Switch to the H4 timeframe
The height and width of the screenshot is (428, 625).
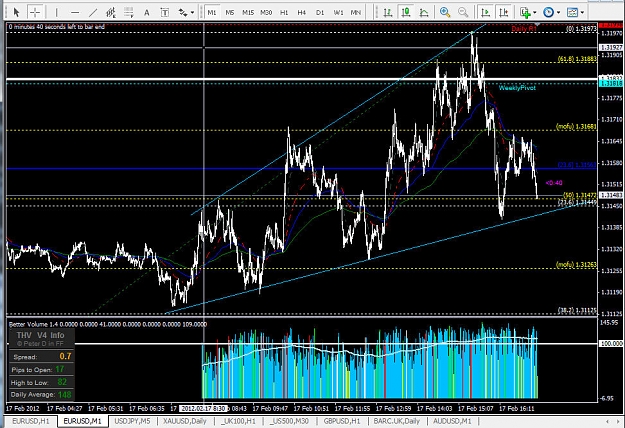point(302,13)
